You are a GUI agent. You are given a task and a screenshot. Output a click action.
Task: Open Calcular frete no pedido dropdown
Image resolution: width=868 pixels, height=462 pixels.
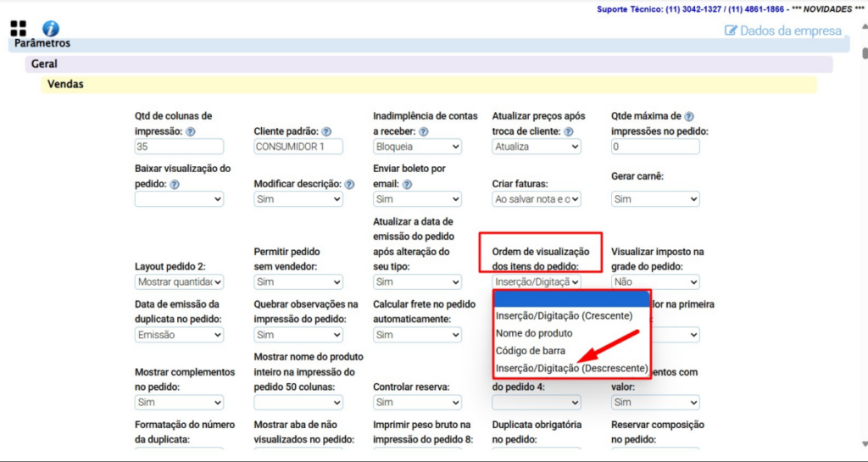click(417, 335)
